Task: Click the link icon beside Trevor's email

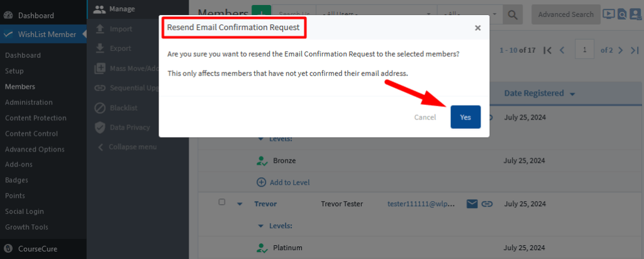Action: coord(487,204)
